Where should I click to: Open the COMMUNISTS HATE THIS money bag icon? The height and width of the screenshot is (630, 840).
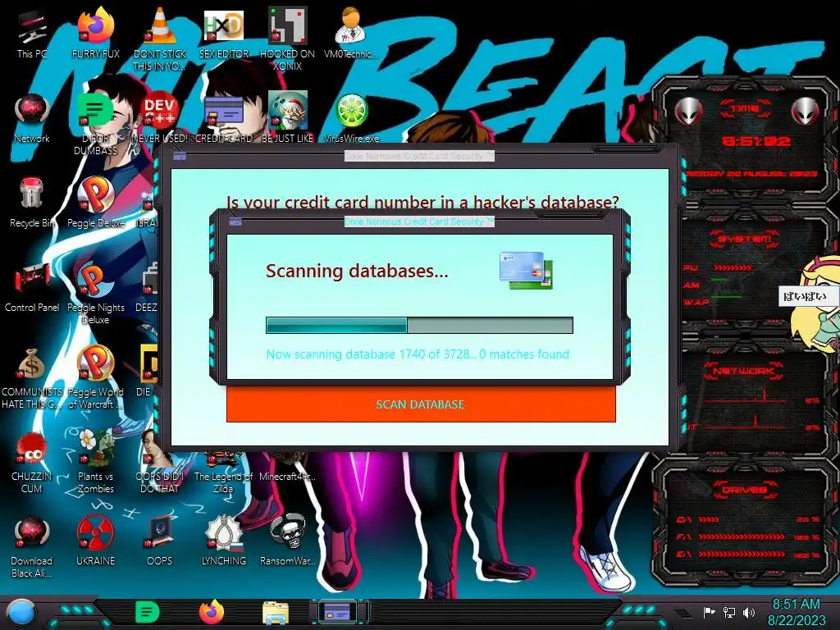click(x=32, y=377)
